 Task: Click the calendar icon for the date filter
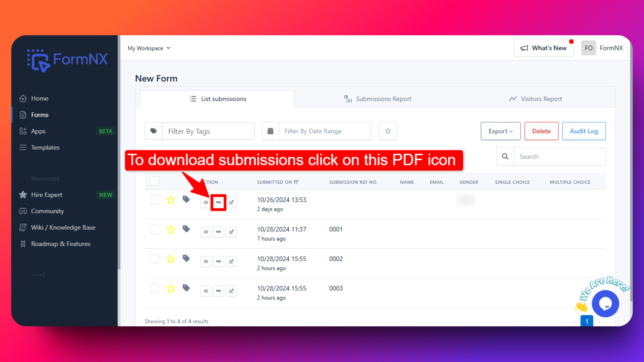(270, 131)
